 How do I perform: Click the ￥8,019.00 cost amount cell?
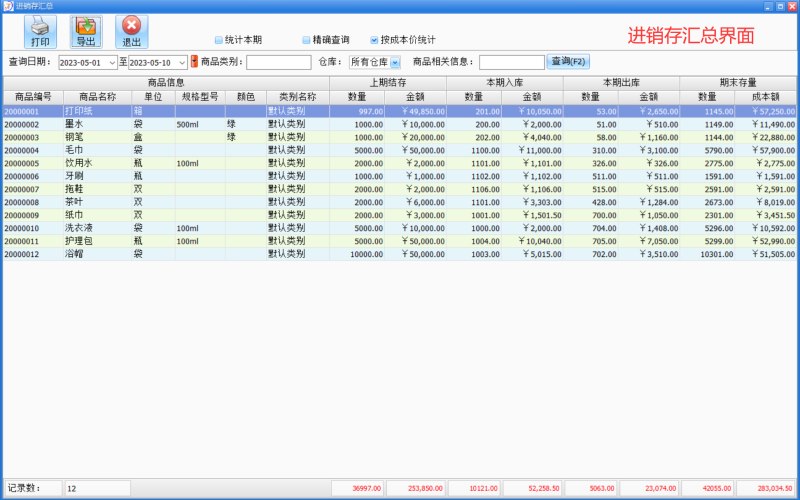pyautogui.click(x=765, y=203)
